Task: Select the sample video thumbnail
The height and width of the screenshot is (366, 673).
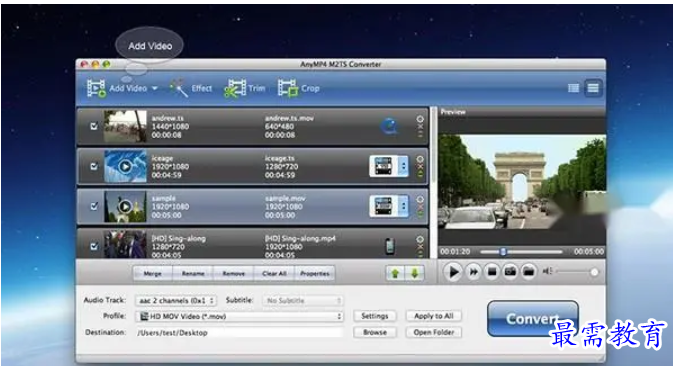Action: coord(125,206)
